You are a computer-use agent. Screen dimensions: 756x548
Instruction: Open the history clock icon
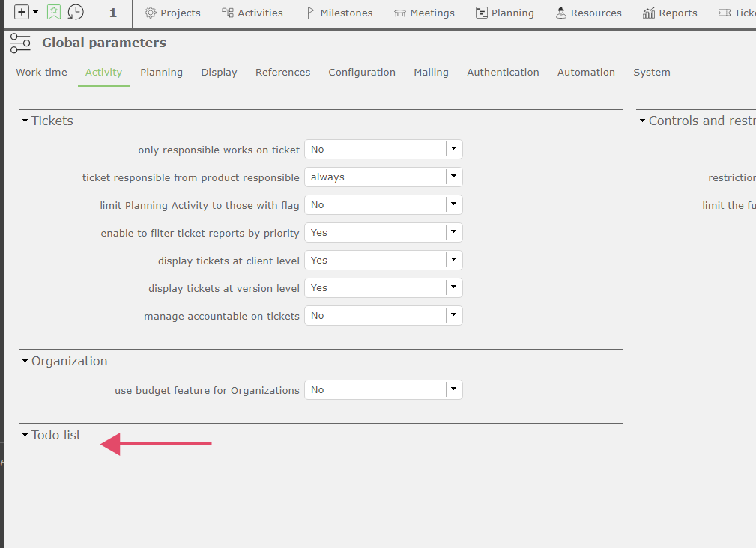tap(76, 13)
